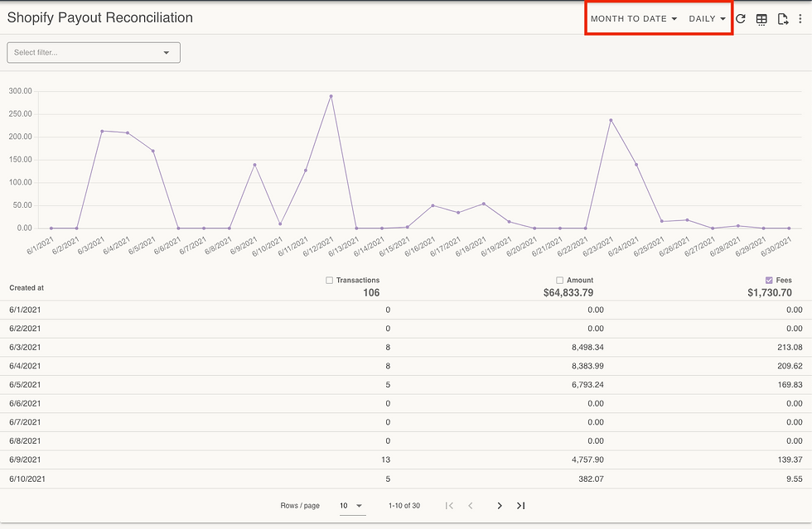This screenshot has width=812, height=529.
Task: Change the rows per page dropdown
Action: tap(351, 506)
